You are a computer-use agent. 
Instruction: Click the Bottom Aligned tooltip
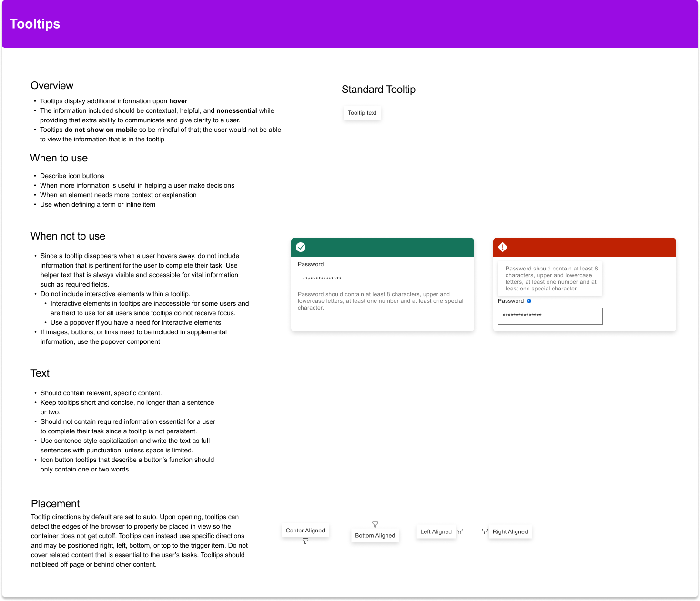(x=375, y=536)
